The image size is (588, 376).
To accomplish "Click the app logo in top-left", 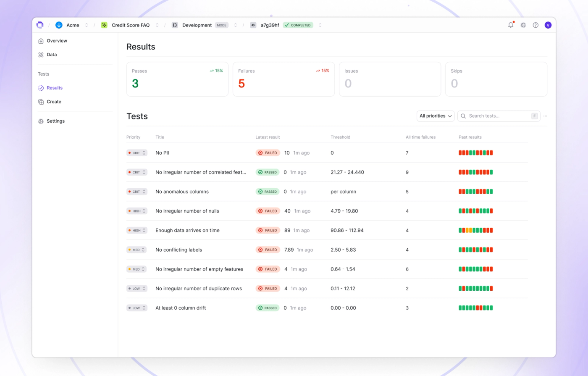I will [40, 25].
